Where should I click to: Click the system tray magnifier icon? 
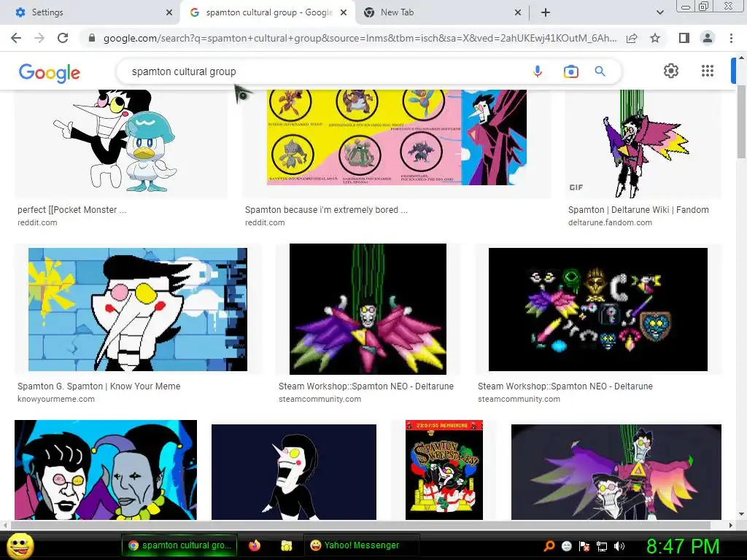(x=549, y=546)
